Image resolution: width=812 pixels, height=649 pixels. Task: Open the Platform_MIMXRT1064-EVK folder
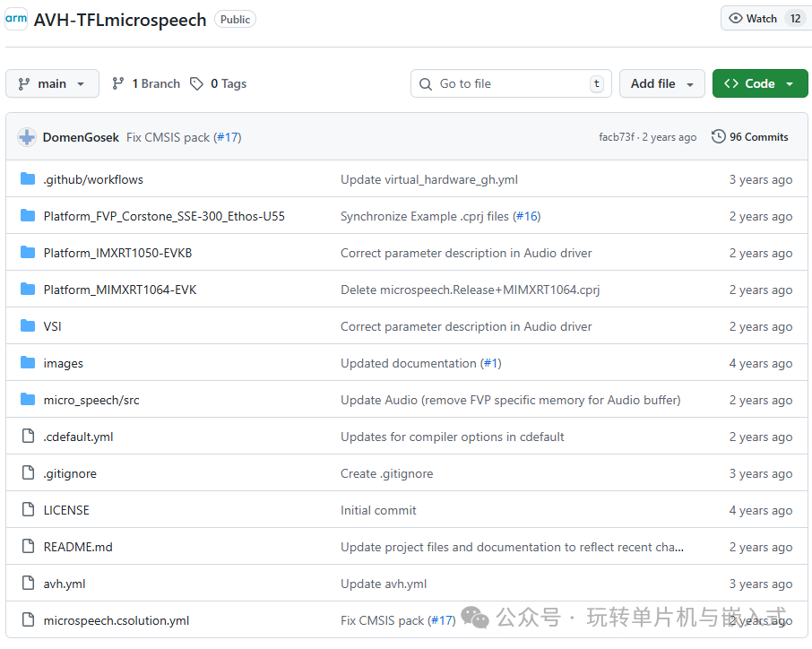[119, 290]
